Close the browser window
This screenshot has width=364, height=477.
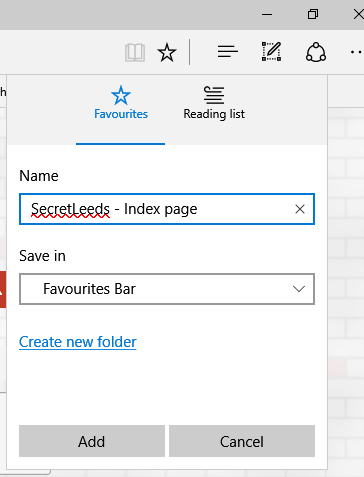pos(358,14)
